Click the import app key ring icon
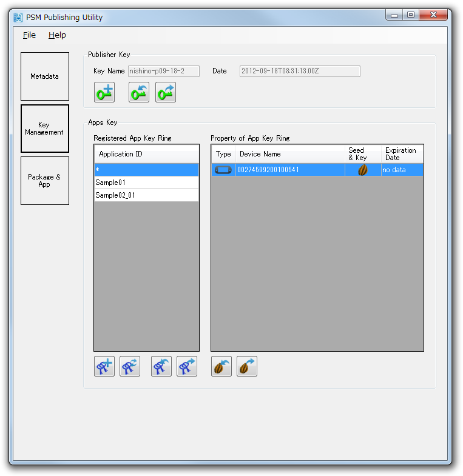 click(161, 367)
